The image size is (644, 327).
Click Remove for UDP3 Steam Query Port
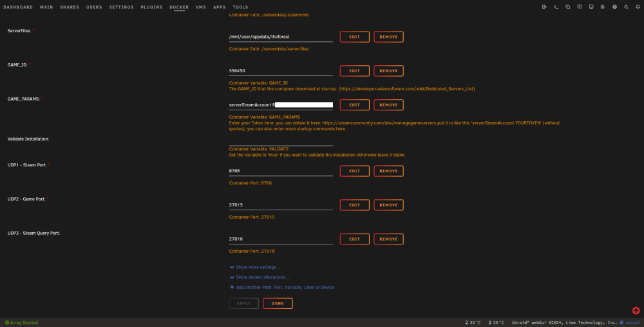[x=388, y=239]
